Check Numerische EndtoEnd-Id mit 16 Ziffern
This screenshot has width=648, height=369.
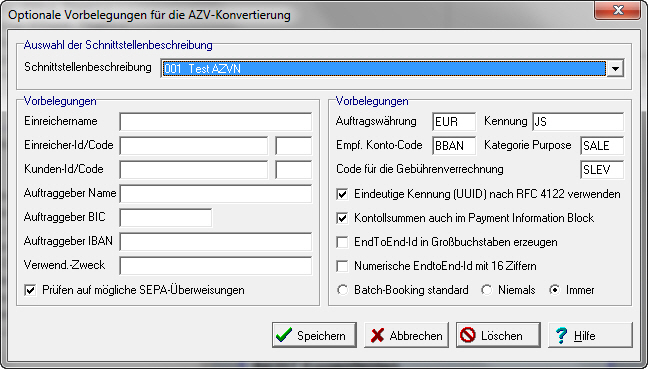pyautogui.click(x=342, y=266)
